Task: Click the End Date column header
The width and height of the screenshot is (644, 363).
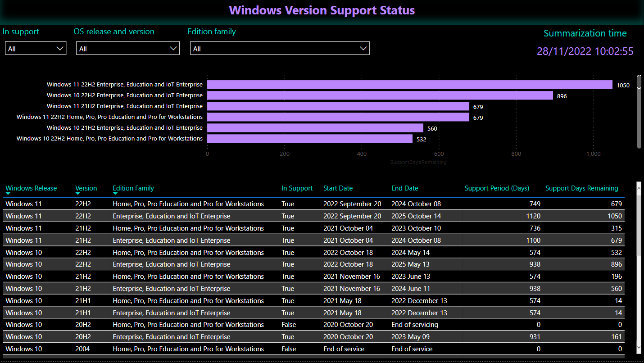Action: click(x=404, y=188)
